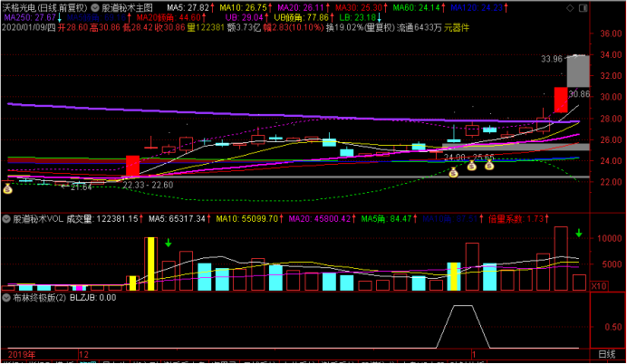The image size is (627, 364).
Task: Click the money bag icon at the far left
Action: (x=7, y=188)
